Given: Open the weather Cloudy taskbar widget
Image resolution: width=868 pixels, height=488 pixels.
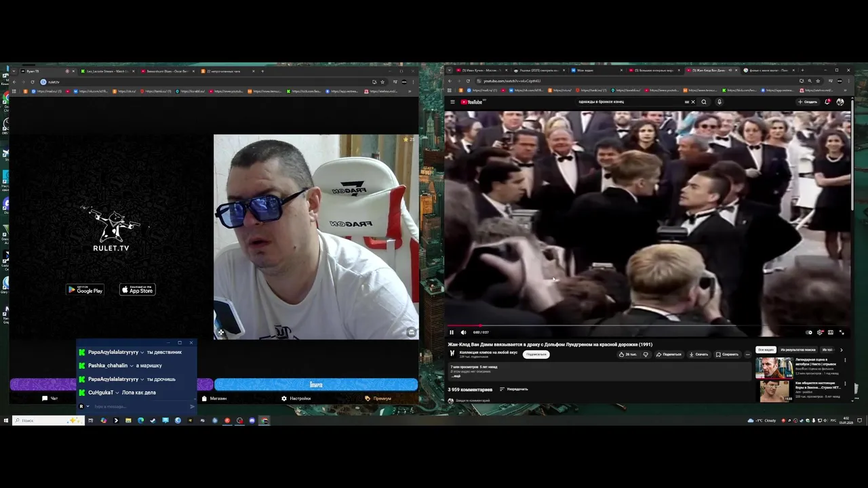Looking at the screenshot, I should [762, 420].
